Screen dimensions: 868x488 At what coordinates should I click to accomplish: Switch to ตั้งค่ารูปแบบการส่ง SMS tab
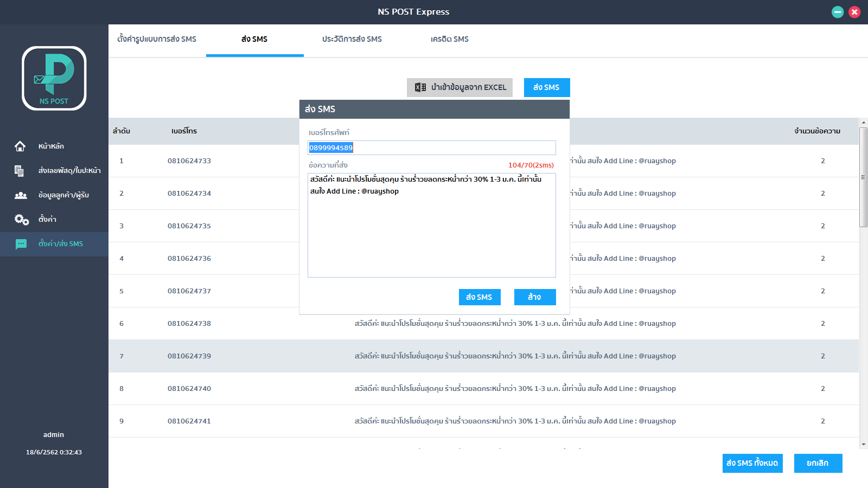point(157,39)
